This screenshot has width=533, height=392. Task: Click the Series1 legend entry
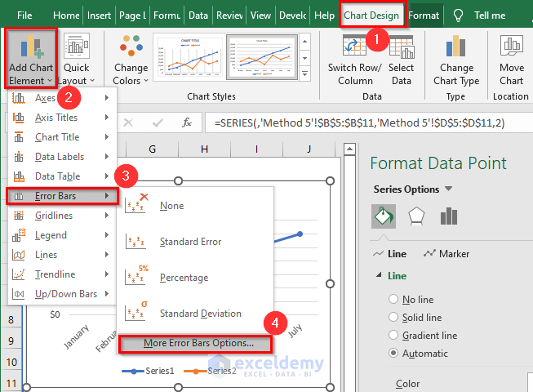[148, 371]
